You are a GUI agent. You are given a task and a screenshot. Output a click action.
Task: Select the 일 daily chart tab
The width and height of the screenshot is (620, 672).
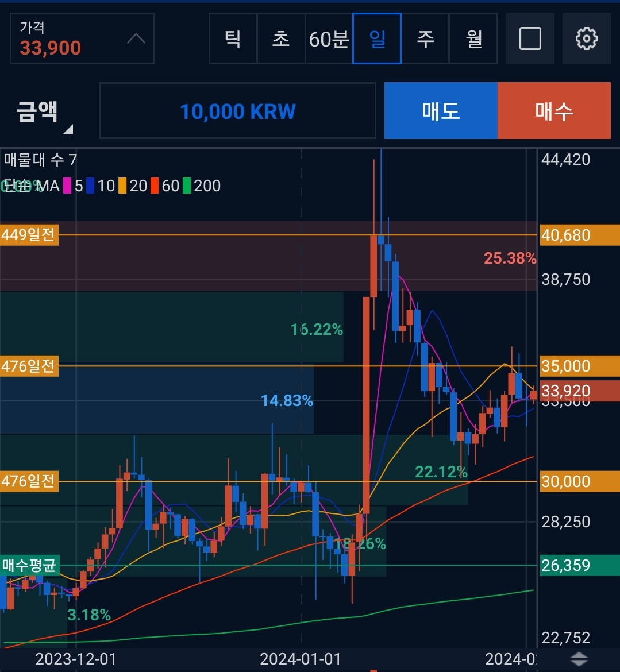(x=377, y=38)
